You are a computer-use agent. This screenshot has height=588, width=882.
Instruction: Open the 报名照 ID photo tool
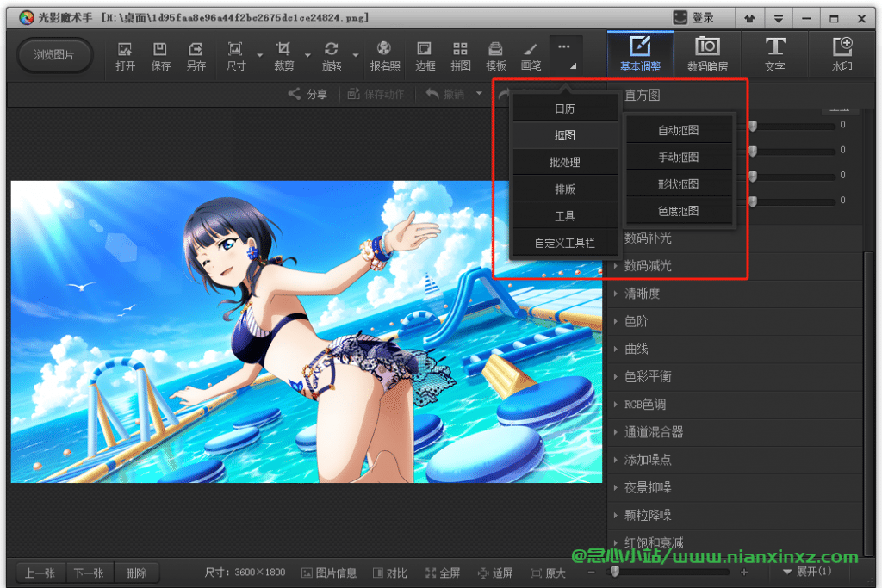tap(385, 56)
